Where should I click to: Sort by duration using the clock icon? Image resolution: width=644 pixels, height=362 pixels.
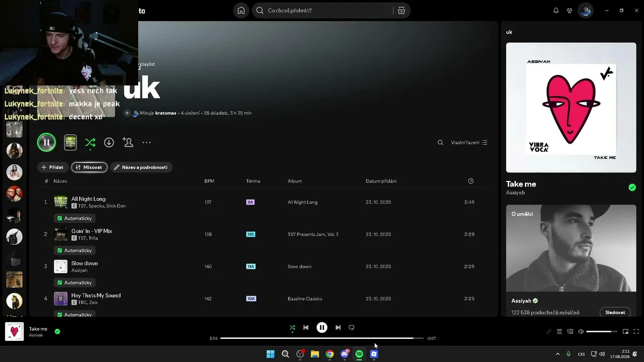[471, 181]
